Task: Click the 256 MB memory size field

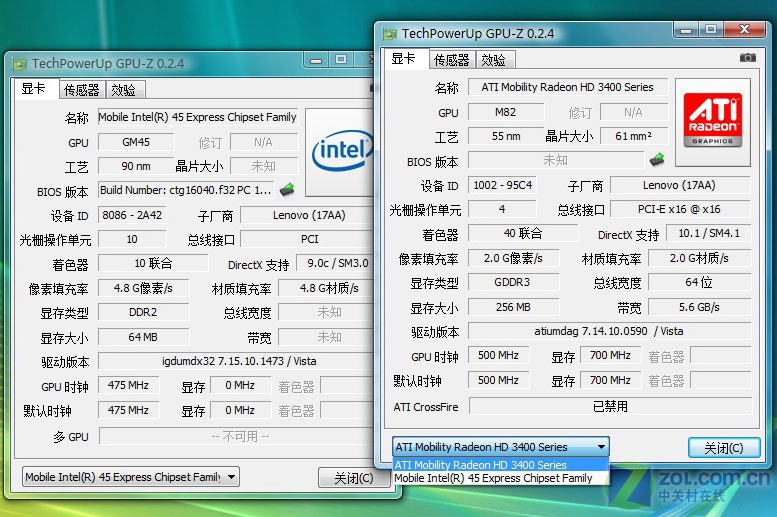Action: [513, 307]
